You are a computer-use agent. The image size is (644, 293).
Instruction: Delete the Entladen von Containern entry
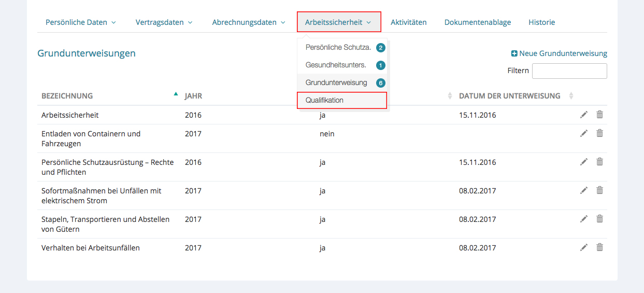pyautogui.click(x=599, y=133)
